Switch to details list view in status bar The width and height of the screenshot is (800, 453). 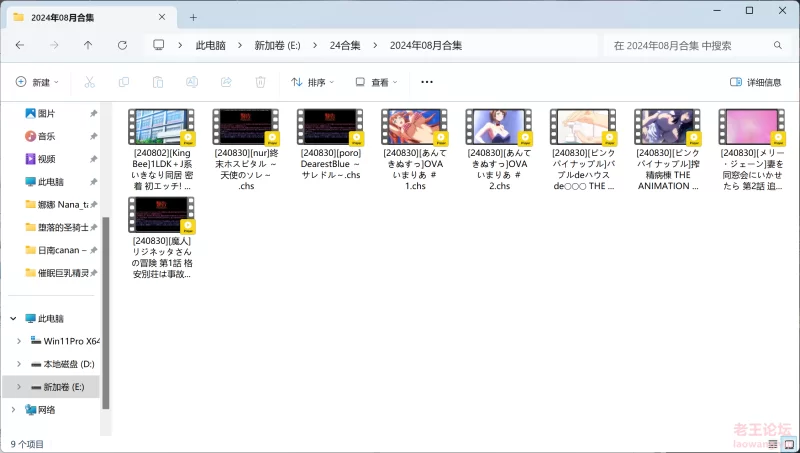click(x=772, y=443)
